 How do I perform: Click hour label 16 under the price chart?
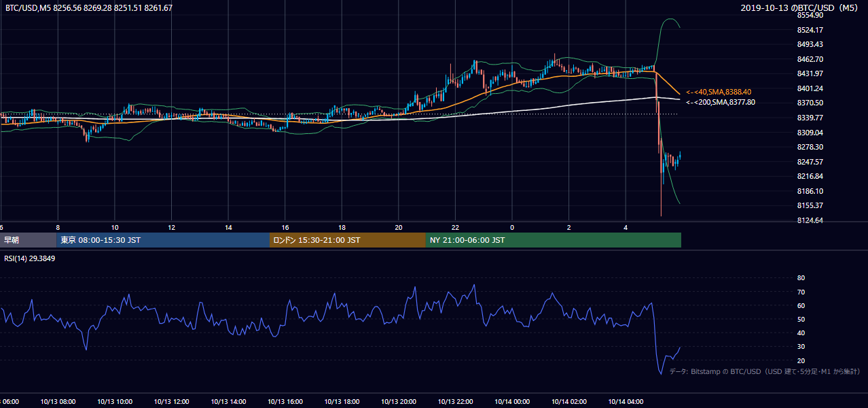coord(285,227)
